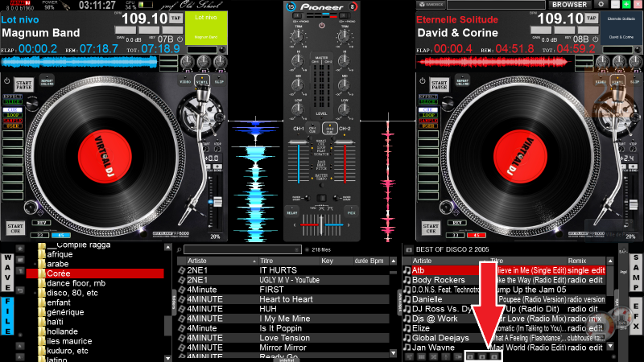Screen dimensions: 644x362
Task: Click the BROWSER button
Action: point(569,5)
